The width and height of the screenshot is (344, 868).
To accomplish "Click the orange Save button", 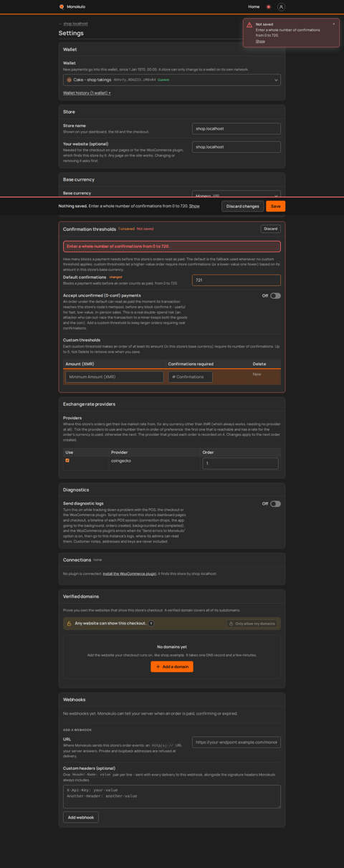I will [275, 206].
